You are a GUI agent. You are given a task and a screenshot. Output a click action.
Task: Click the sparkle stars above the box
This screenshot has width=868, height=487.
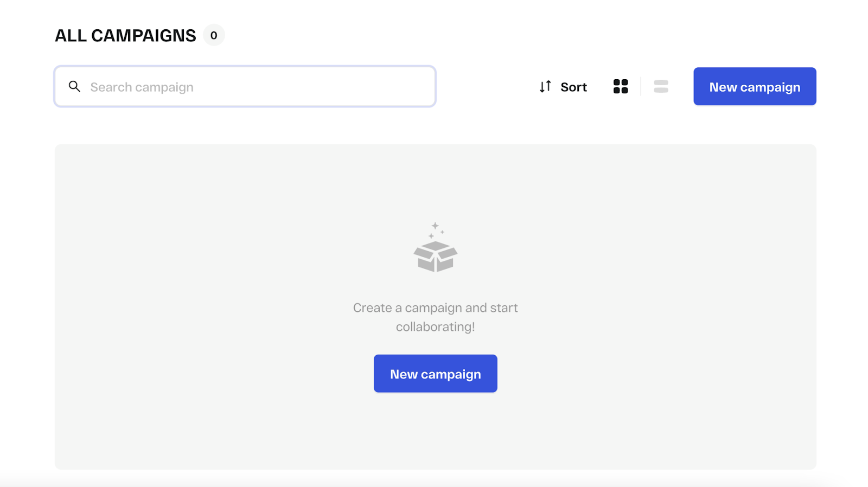pyautogui.click(x=436, y=229)
